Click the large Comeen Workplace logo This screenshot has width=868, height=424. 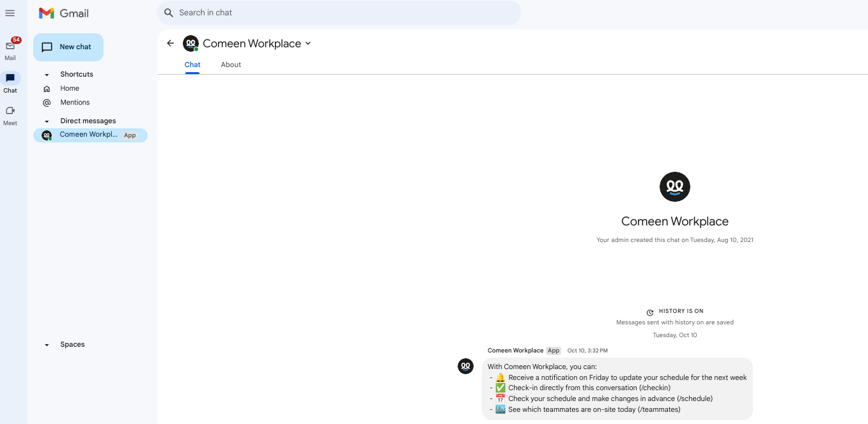(675, 186)
